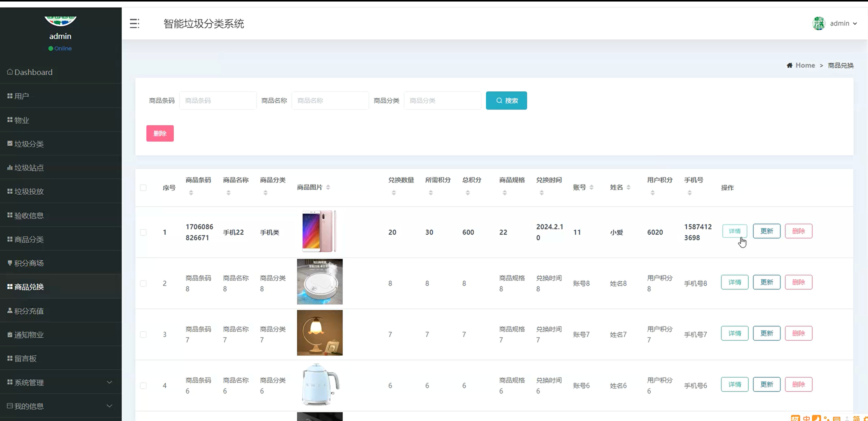The image size is (868, 421).
Task: Focus the 商品分类 search input field
Action: coord(443,101)
